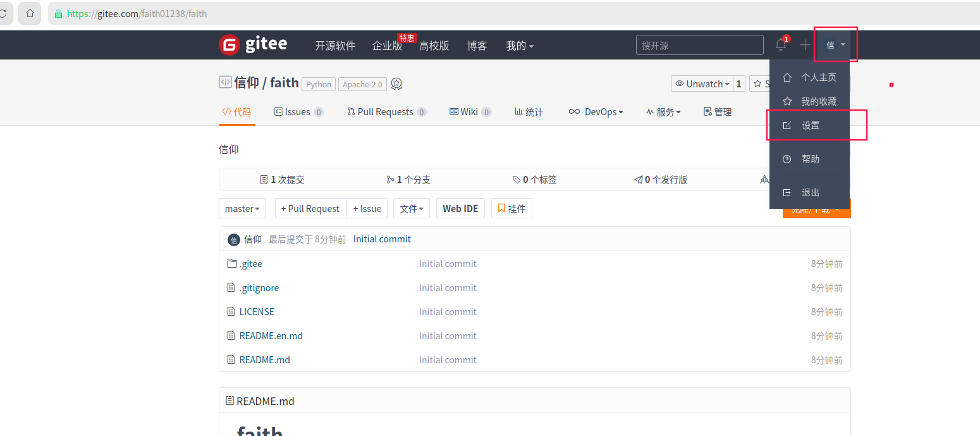Click the README.md preview panel header
Screen dimensions: 980x436
coord(535,401)
